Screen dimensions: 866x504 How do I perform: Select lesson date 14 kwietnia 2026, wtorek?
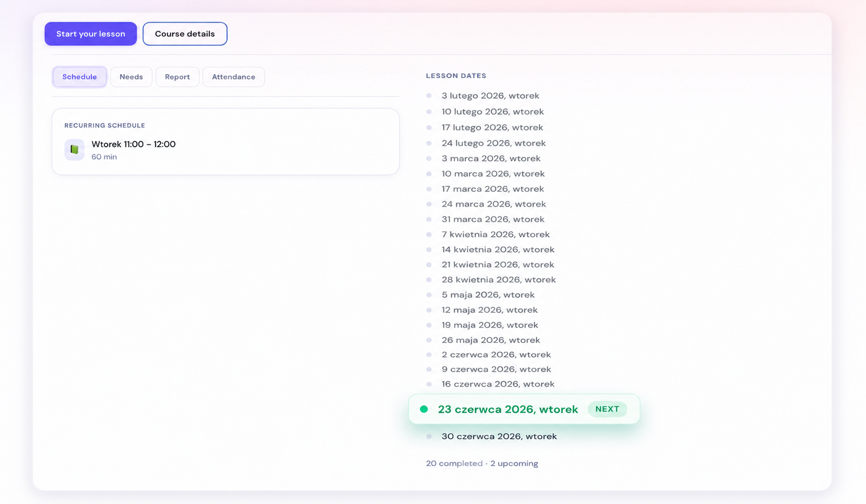498,250
